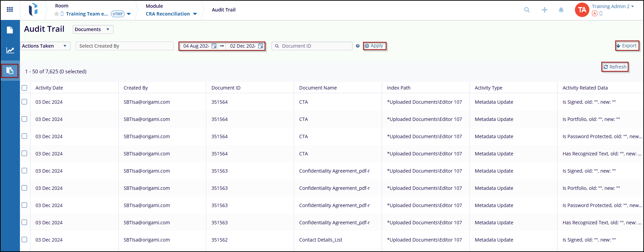The height and width of the screenshot is (252, 644).
Task: Open the Documents audit type dropdown
Action: pyautogui.click(x=93, y=29)
